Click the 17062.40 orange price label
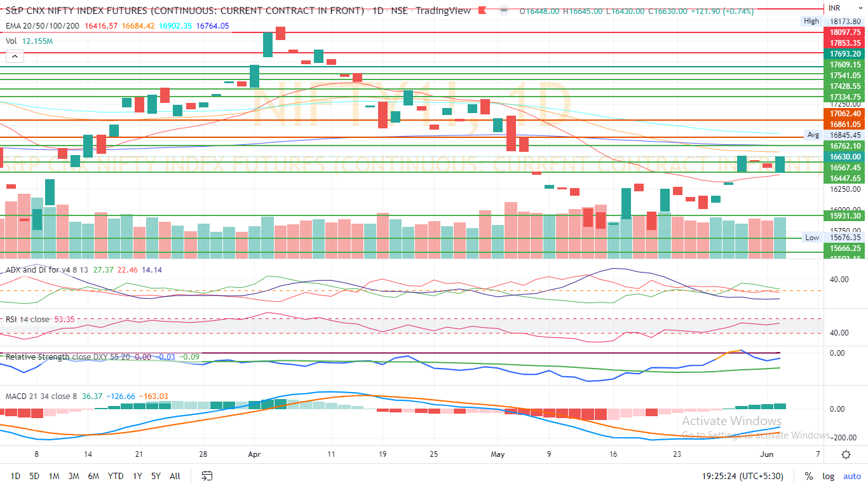Viewport: 868px width, 488px height. coord(844,113)
